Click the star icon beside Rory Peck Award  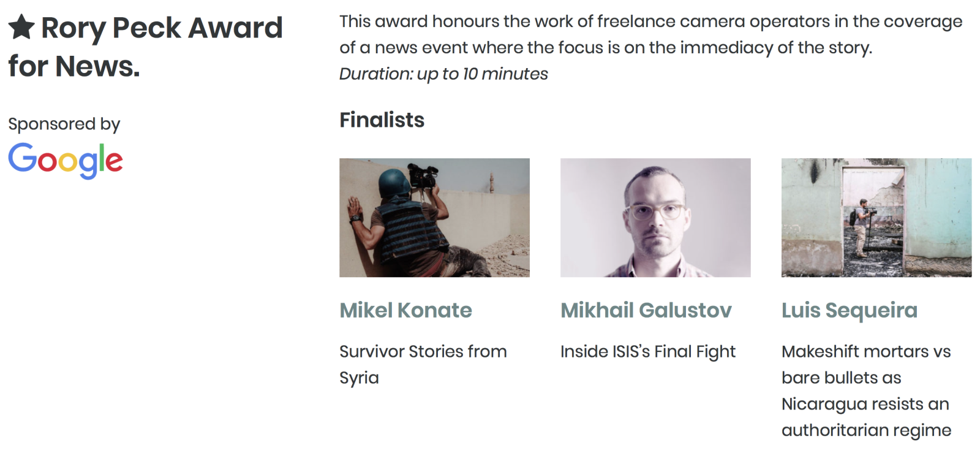pos(21,27)
